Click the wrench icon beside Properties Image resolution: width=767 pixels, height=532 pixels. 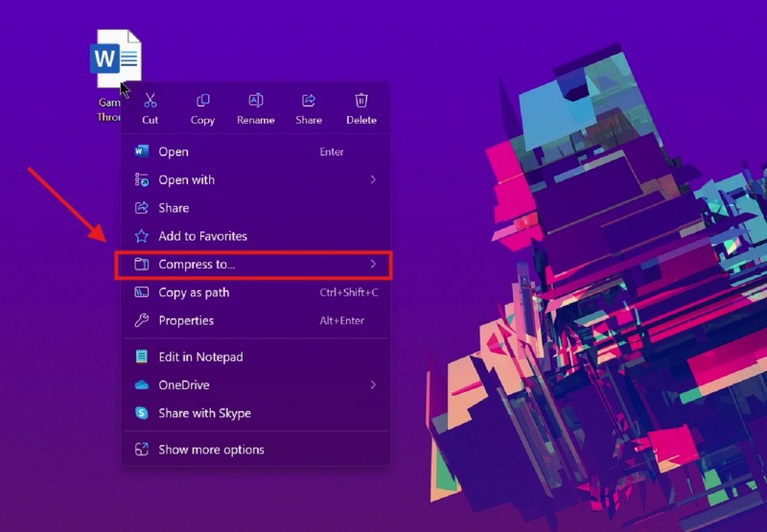(x=142, y=320)
